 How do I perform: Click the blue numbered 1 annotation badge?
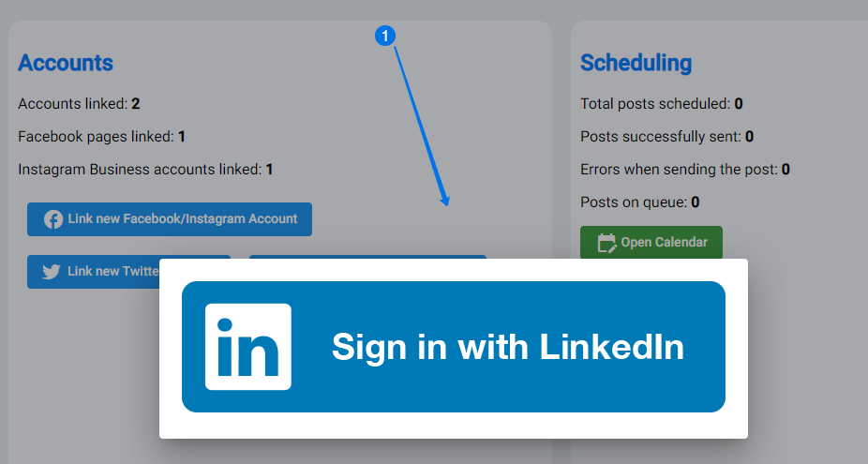point(384,36)
